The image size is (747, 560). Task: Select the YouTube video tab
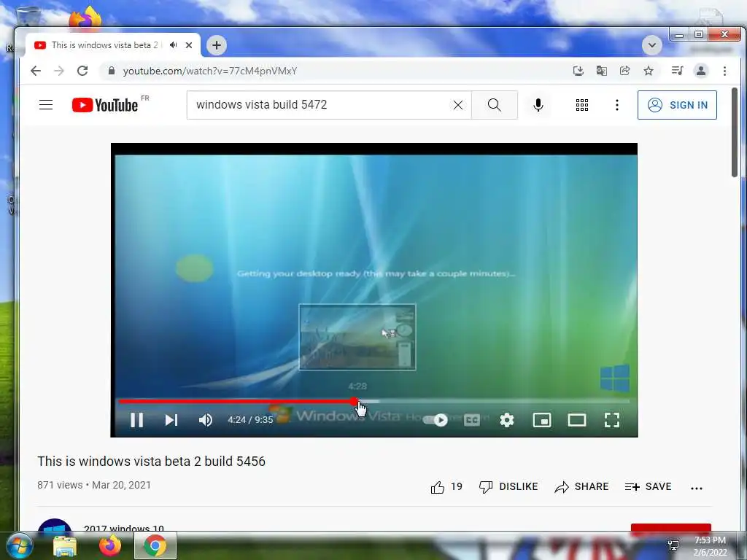coord(112,44)
